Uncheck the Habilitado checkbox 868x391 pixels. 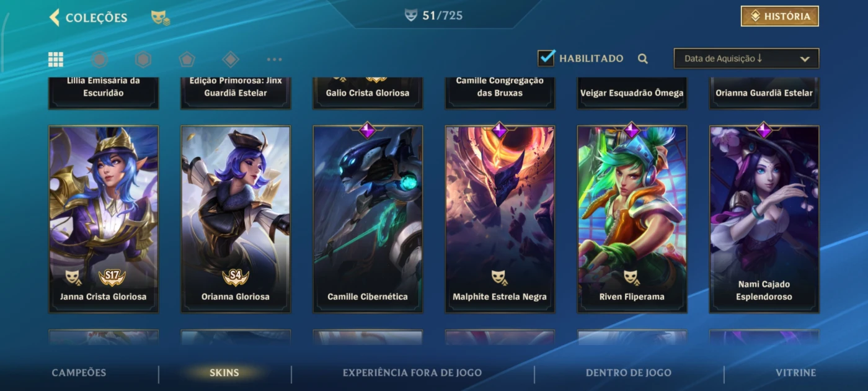(546, 58)
